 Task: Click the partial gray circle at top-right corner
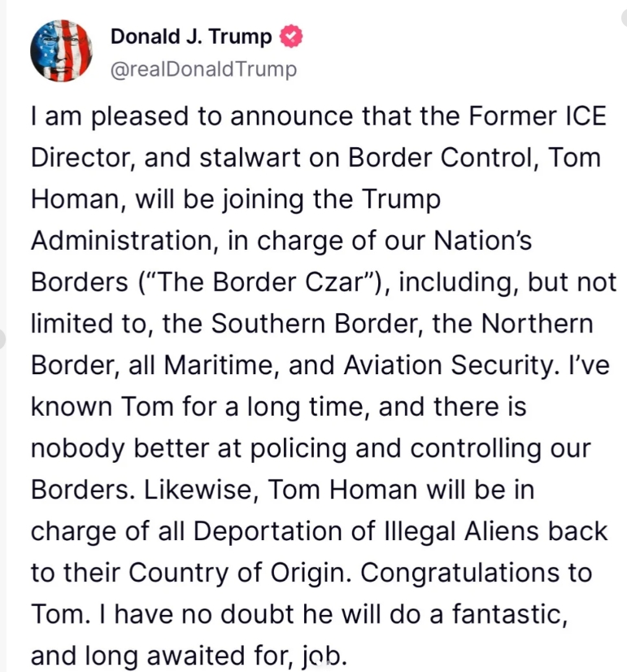coord(624,17)
